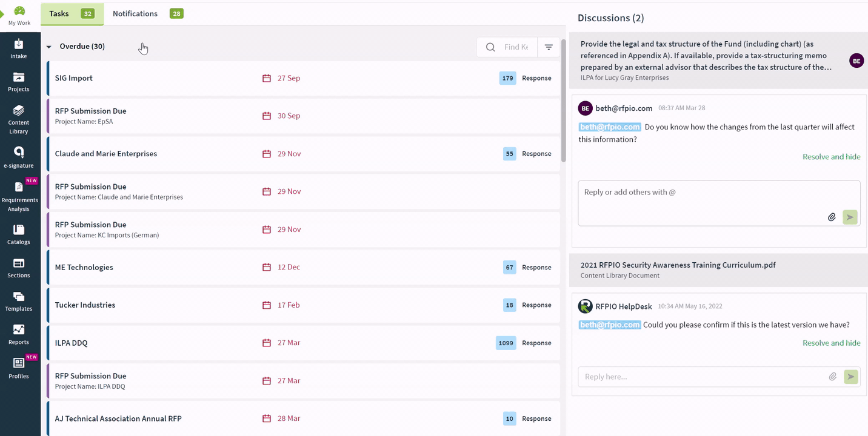868x436 pixels.
Task: Go to Projects in sidebar
Action: tap(19, 82)
